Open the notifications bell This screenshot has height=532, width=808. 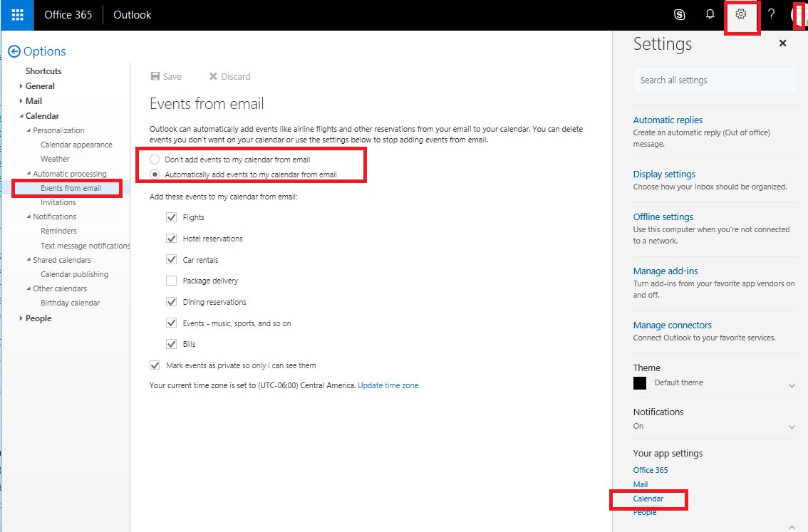click(710, 14)
